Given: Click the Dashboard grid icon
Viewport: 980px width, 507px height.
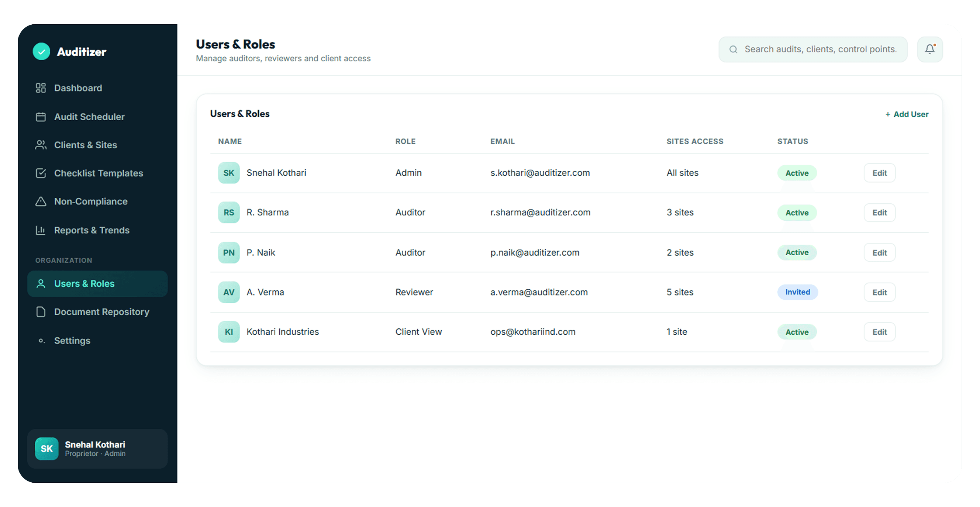Looking at the screenshot, I should [41, 88].
